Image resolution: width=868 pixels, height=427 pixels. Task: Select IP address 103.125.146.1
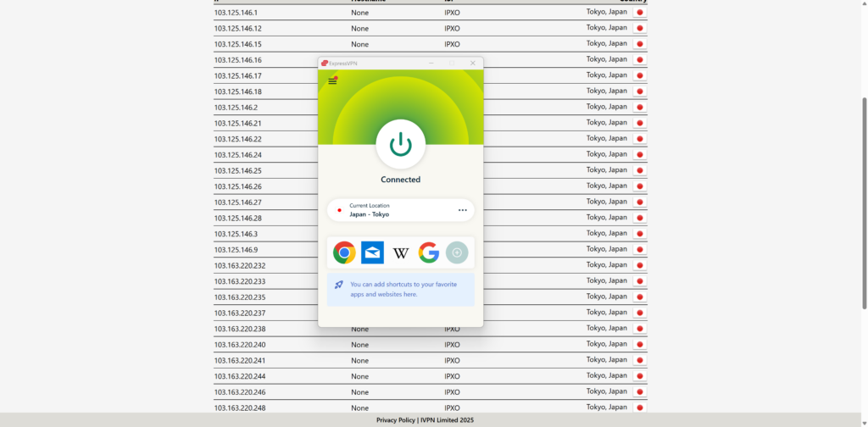236,12
